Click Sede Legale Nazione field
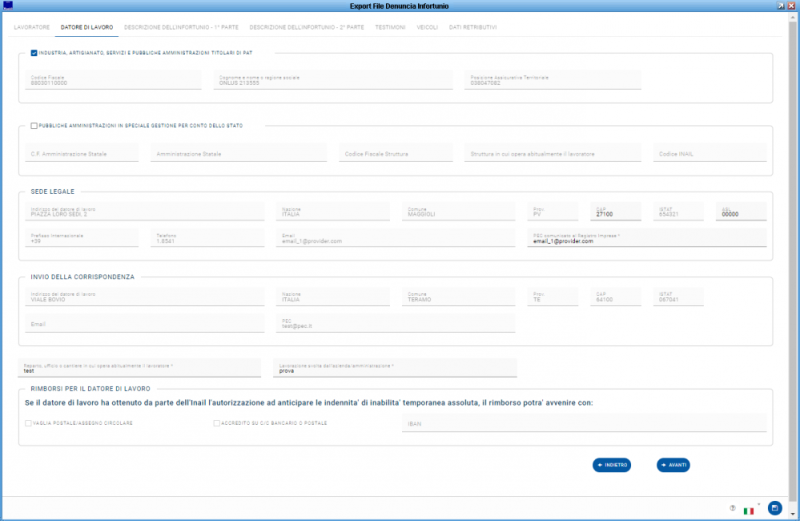 pyautogui.click(x=333, y=211)
